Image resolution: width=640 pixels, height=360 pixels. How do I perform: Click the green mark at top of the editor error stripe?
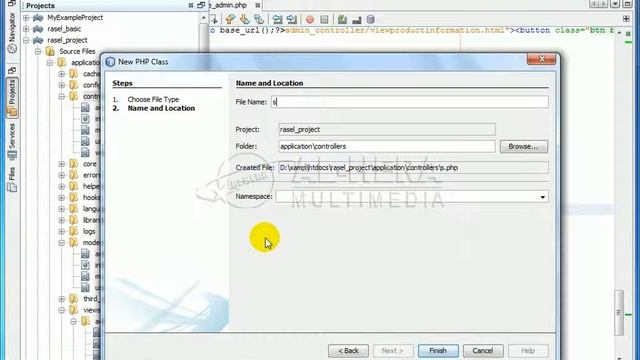[x=629, y=42]
